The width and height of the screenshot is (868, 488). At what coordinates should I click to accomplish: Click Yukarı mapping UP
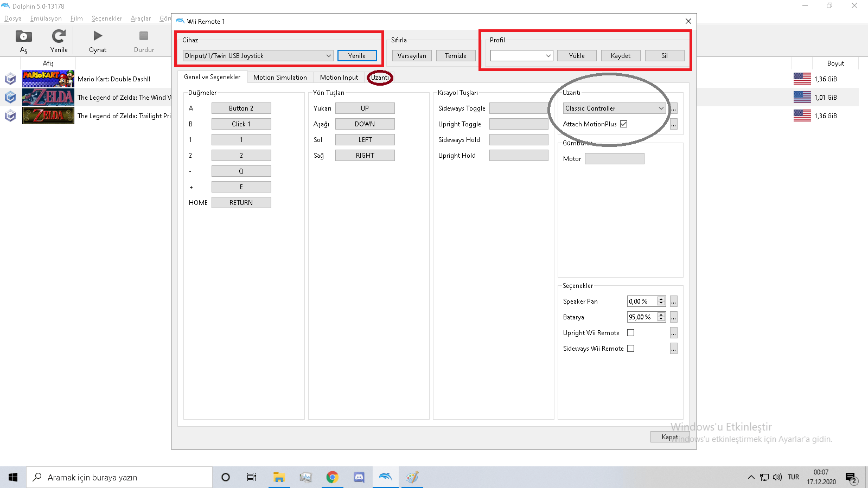tap(365, 108)
